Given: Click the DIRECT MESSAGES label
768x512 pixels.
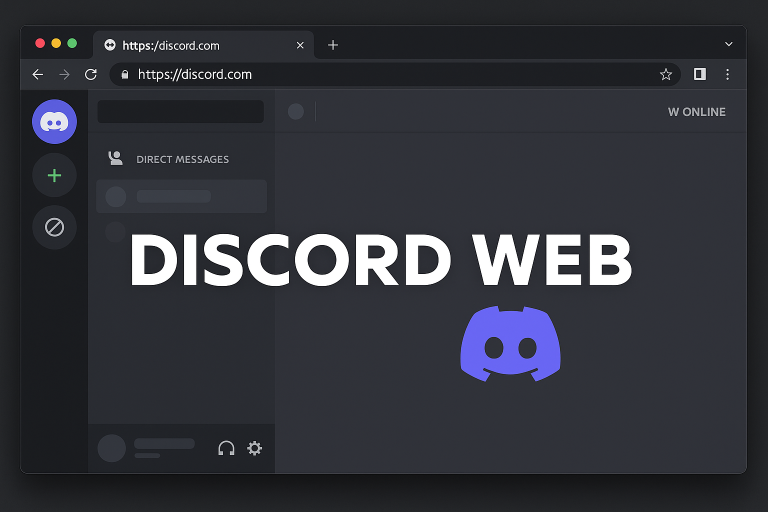Looking at the screenshot, I should [x=183, y=159].
